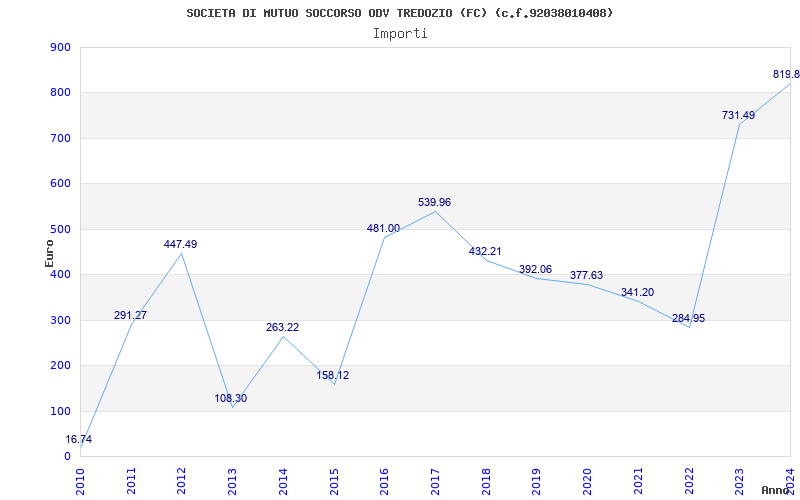Click the Euro axis label
800x500 pixels.
tap(49, 253)
